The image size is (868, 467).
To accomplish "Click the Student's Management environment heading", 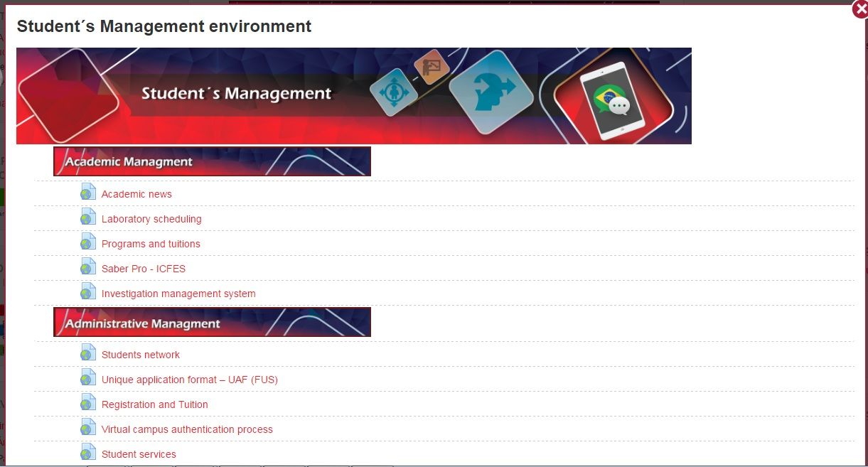I will tap(164, 26).
